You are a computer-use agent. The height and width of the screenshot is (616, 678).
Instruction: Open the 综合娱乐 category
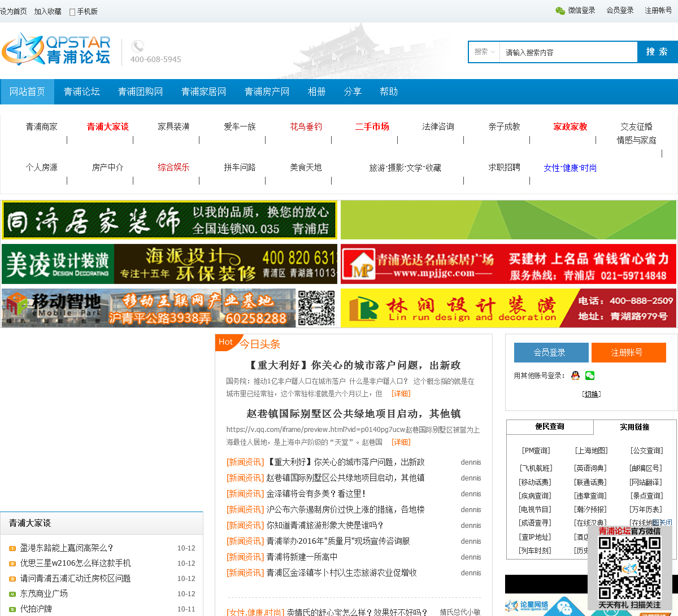[174, 168]
